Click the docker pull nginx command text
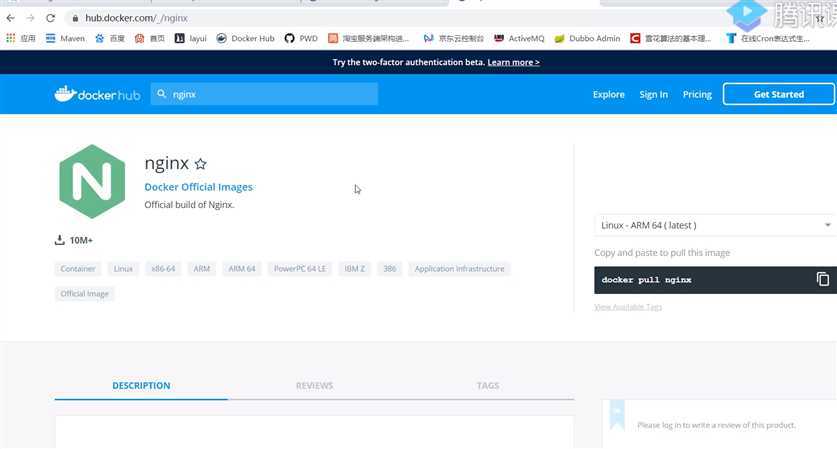This screenshot has width=837, height=449. 646,280
